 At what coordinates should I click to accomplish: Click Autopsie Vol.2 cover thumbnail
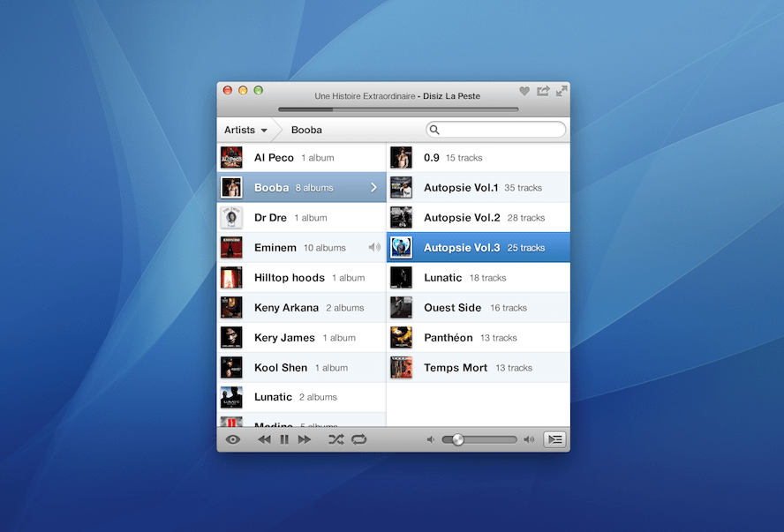pos(401,217)
